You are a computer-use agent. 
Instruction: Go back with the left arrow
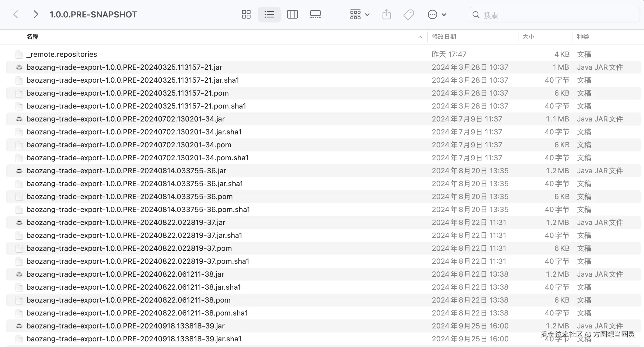click(16, 14)
